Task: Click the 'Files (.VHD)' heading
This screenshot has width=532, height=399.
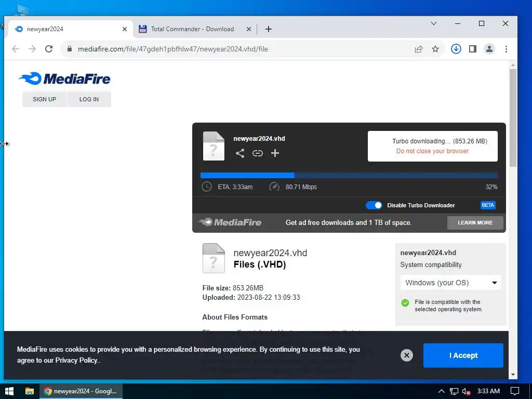Action: (260, 264)
